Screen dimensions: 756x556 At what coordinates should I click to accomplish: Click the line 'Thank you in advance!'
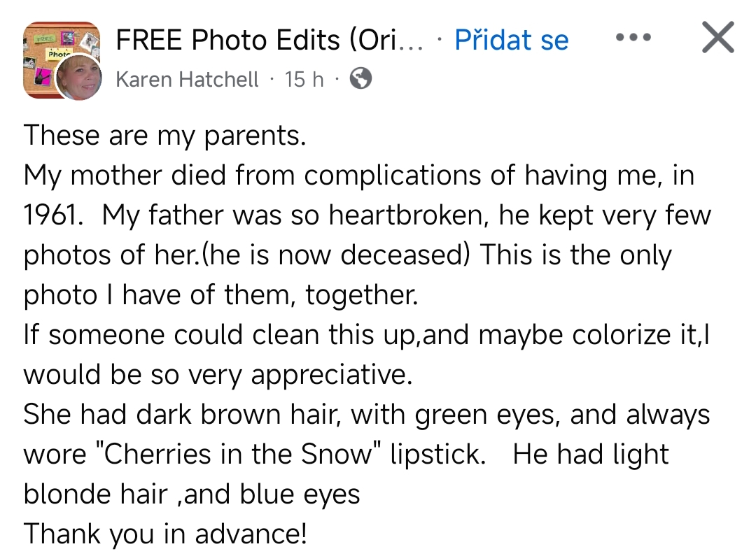click(x=165, y=534)
